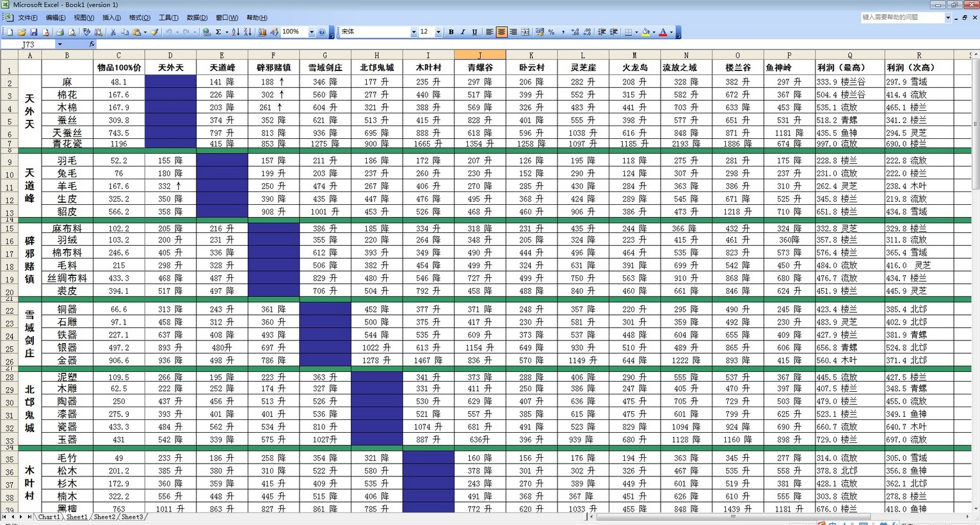Cut selection with scissors icon

point(113,32)
